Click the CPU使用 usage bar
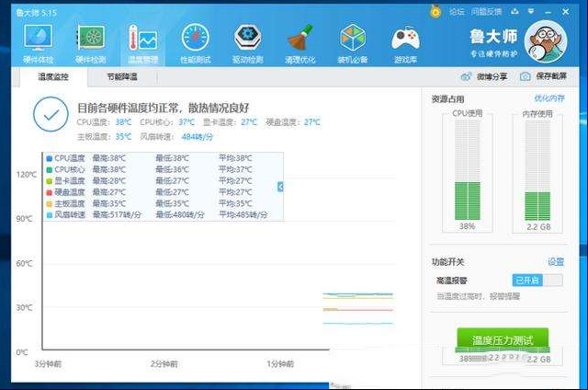 click(468, 170)
